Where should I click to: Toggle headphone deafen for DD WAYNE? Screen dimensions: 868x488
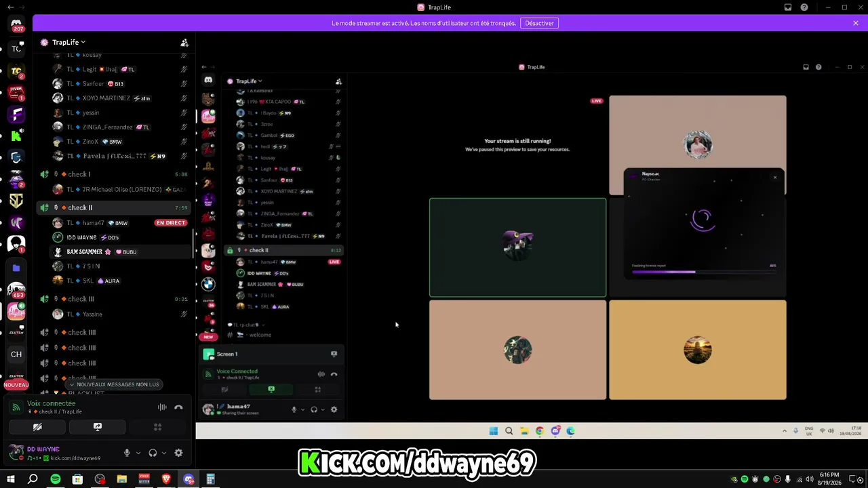tap(153, 453)
